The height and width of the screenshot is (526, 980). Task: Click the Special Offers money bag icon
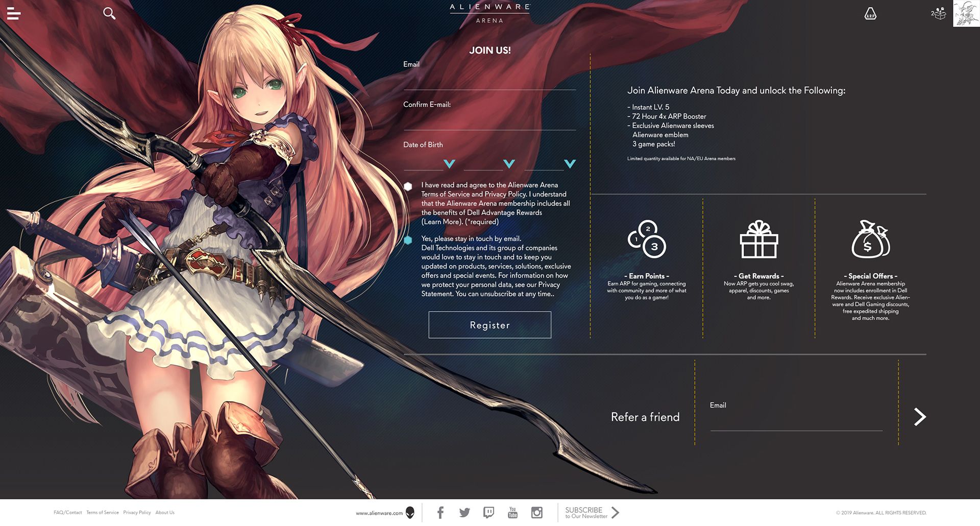tap(871, 239)
